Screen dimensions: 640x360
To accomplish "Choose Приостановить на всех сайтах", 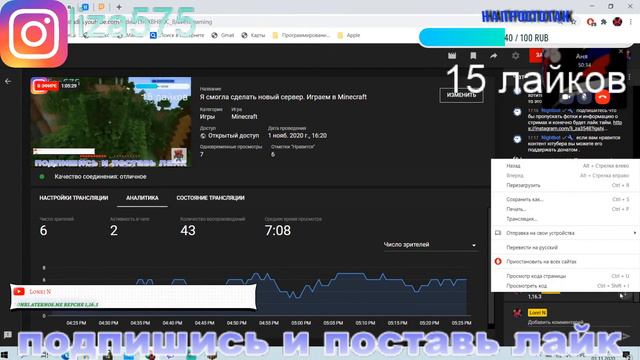I will [x=565, y=262].
